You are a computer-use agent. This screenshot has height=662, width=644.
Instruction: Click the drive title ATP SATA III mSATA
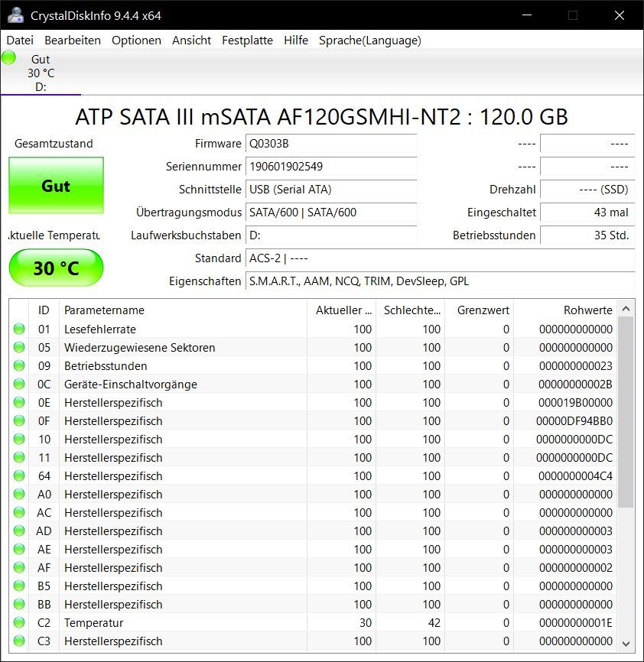322,117
